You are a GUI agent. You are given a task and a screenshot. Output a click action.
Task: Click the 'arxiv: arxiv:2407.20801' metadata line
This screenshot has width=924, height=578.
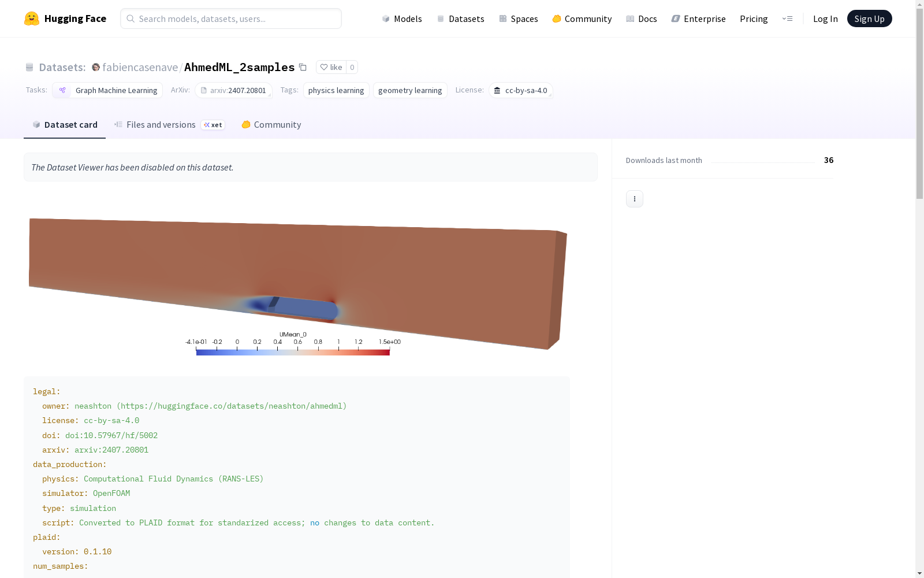pyautogui.click(x=95, y=450)
